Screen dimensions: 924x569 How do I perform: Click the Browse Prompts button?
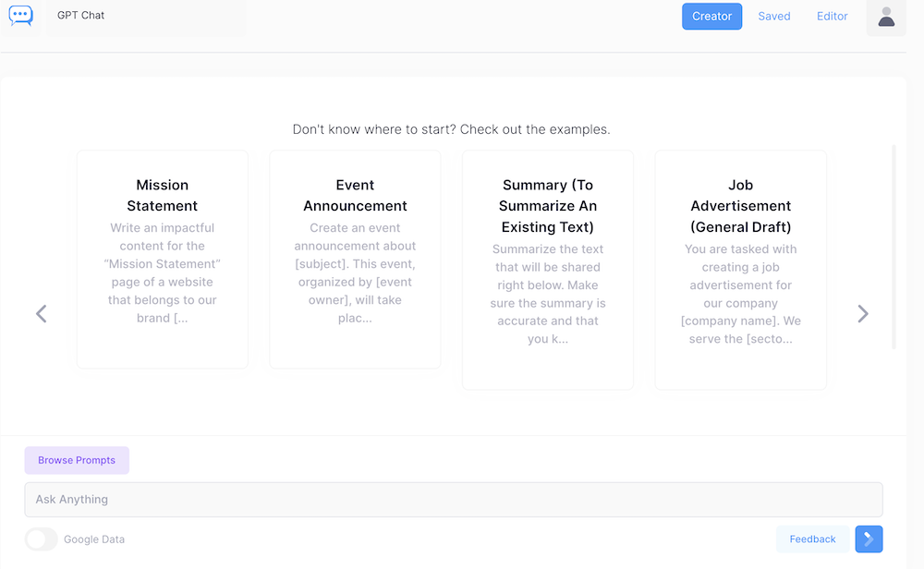77,460
